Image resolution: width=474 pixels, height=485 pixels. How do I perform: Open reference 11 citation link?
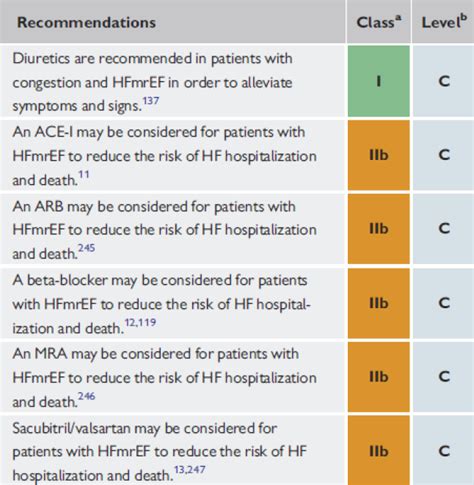click(x=84, y=174)
